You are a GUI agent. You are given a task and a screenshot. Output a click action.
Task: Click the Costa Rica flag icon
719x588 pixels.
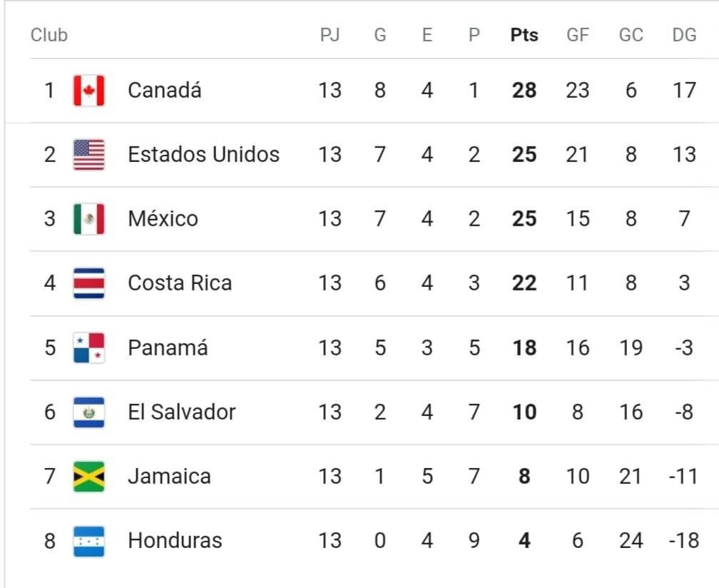(x=89, y=283)
